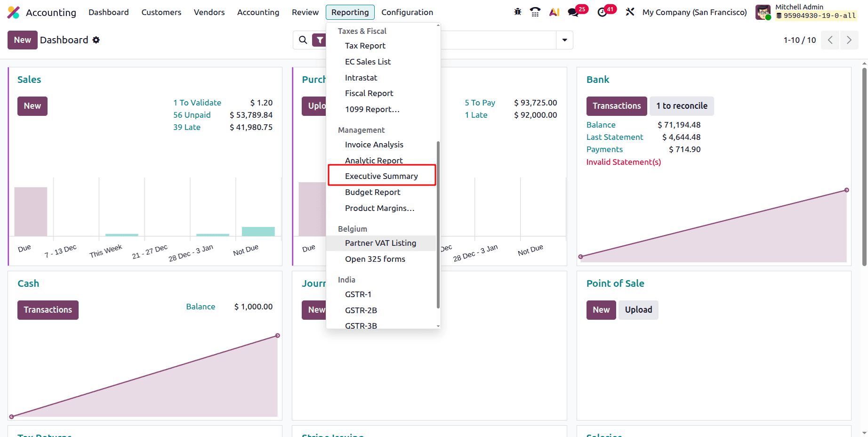Expand the search bar dropdown arrow

564,40
